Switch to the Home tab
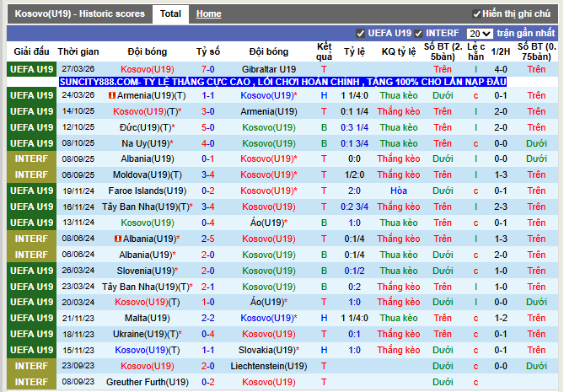 click(208, 14)
